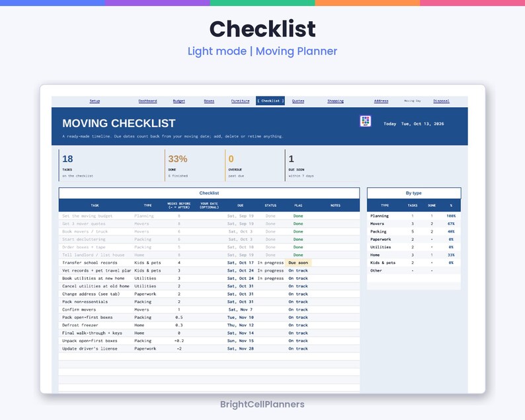
Task: Click the 'Kids & pets' row in By type
Action: 414,263
